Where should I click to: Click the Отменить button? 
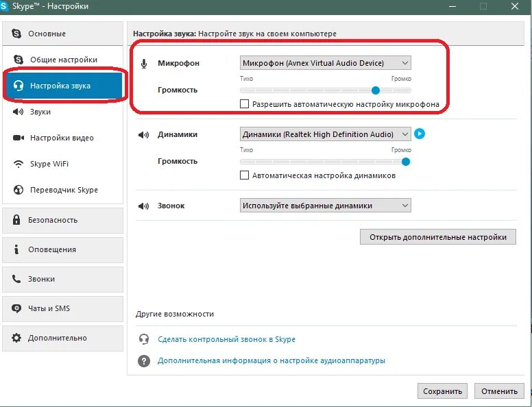(x=499, y=391)
